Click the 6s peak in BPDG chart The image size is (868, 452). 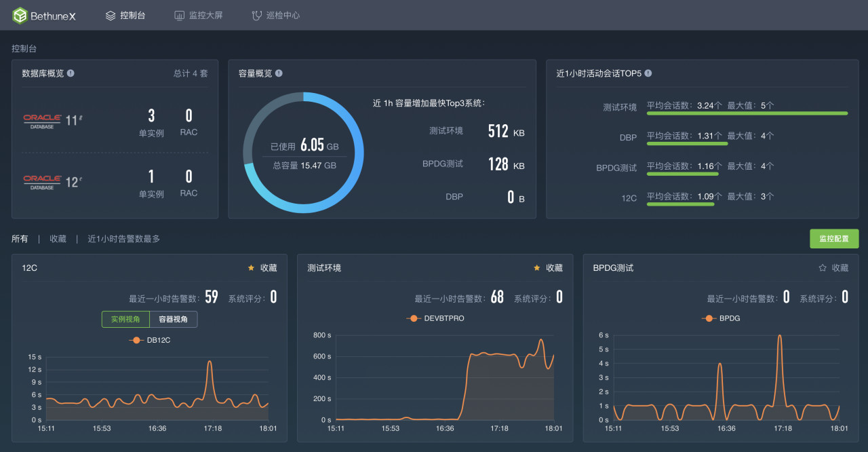(x=780, y=336)
